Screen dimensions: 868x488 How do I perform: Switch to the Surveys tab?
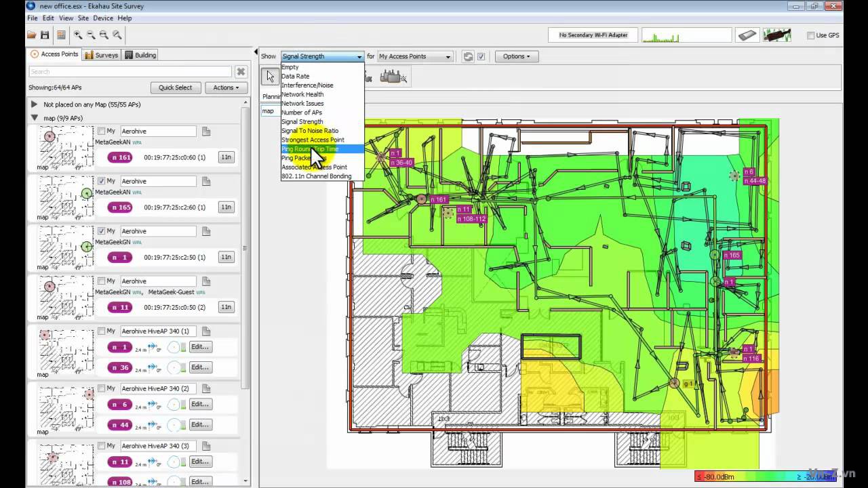coord(101,55)
